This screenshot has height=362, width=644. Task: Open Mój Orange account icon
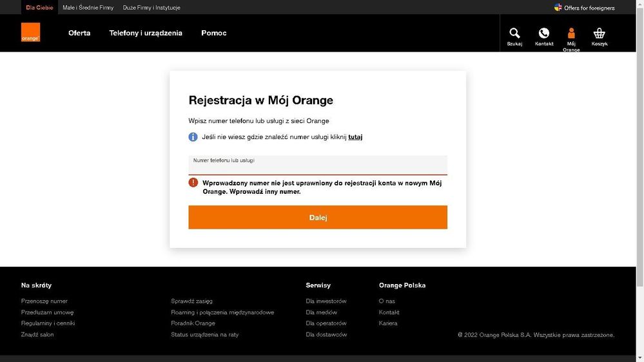tap(571, 33)
